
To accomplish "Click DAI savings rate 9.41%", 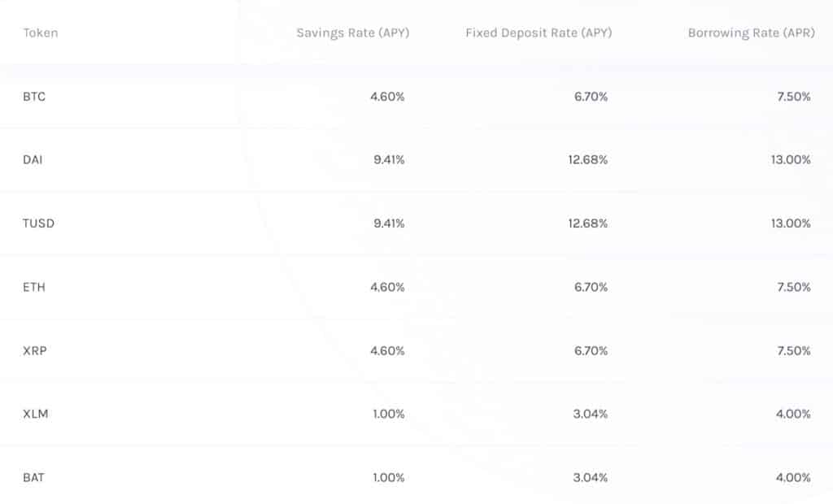I will [x=389, y=160].
